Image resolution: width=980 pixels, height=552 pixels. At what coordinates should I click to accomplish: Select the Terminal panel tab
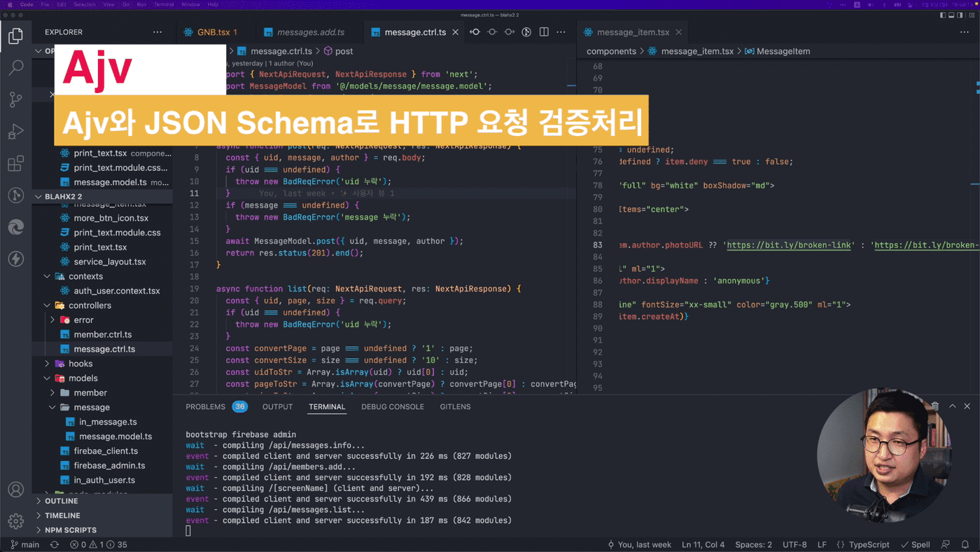[x=327, y=406]
